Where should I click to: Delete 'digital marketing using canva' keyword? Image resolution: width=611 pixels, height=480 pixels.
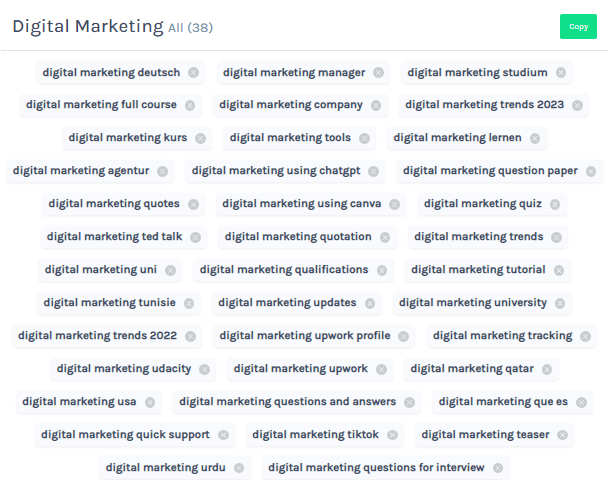pos(395,204)
